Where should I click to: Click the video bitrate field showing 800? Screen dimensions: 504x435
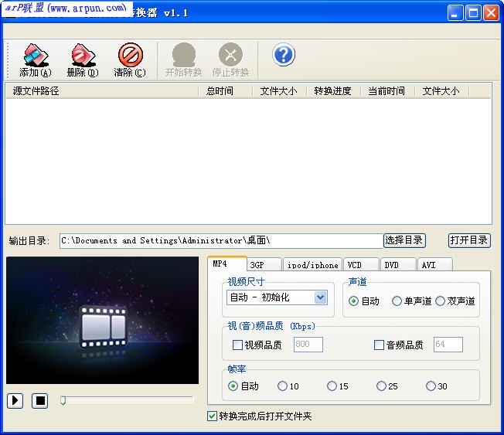pyautogui.click(x=308, y=345)
